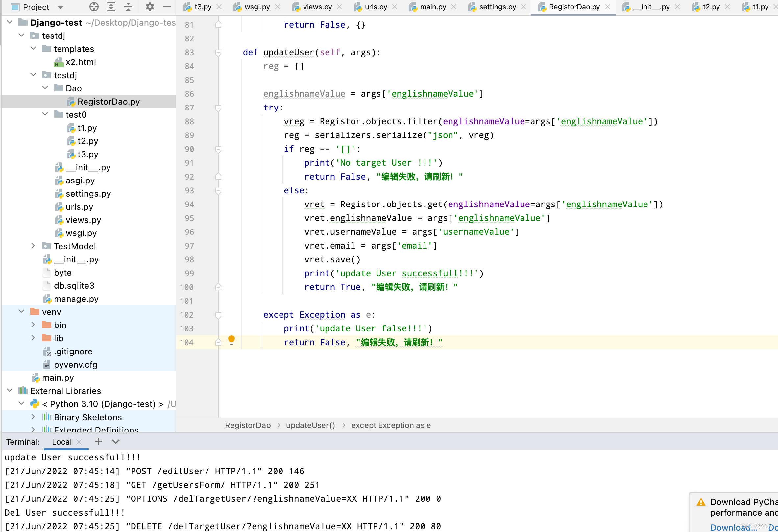Toggle code fold marker at line 83

(x=218, y=53)
